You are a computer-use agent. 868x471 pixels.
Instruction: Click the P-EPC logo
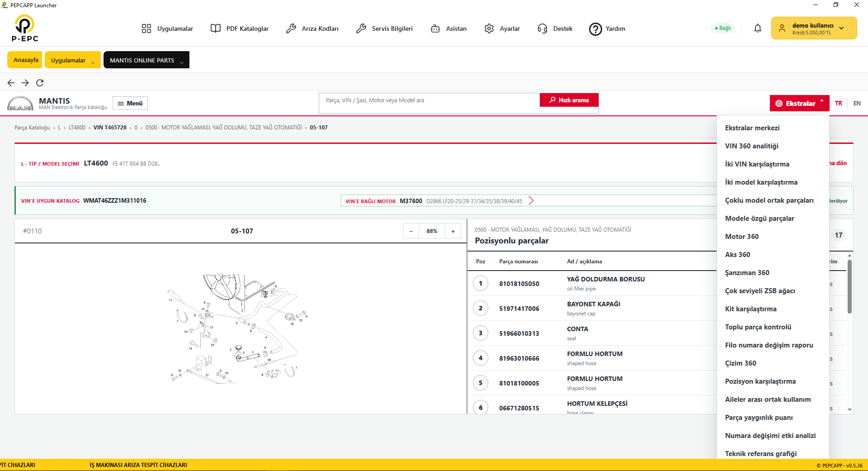(25, 28)
